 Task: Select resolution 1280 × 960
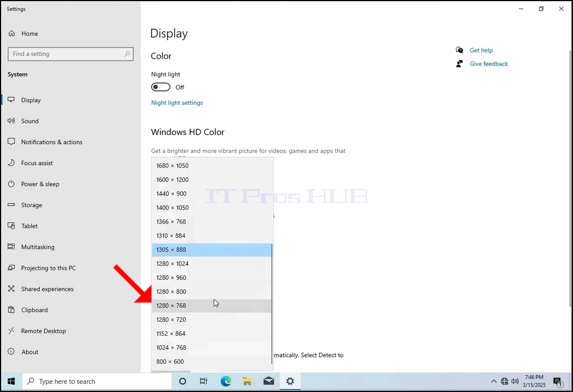point(212,278)
